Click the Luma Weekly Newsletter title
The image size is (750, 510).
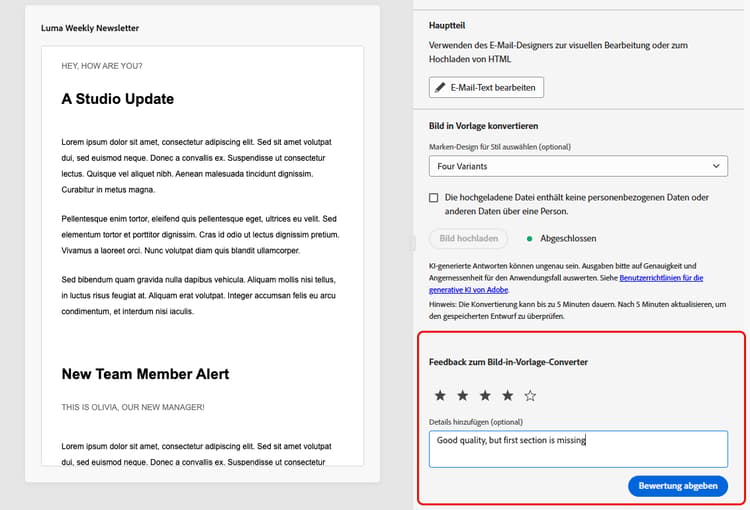pyautogui.click(x=90, y=28)
